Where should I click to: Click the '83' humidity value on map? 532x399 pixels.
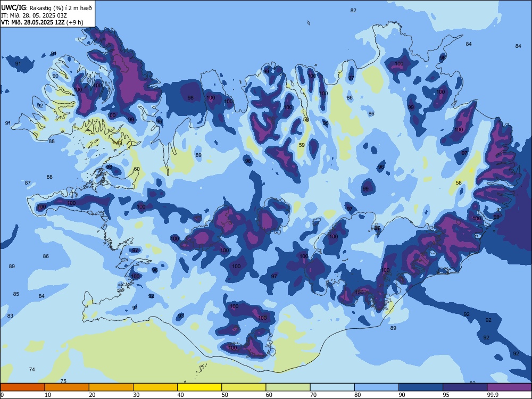coord(10,316)
